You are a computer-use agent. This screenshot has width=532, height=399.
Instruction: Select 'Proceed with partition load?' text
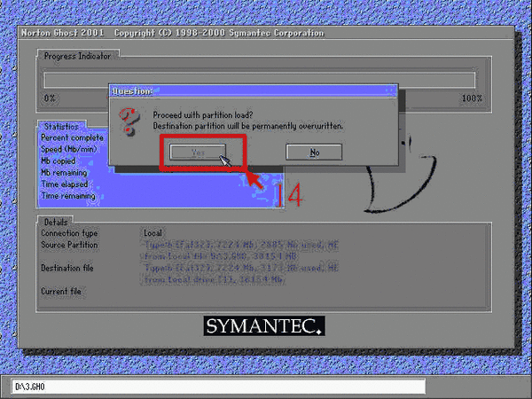point(202,115)
